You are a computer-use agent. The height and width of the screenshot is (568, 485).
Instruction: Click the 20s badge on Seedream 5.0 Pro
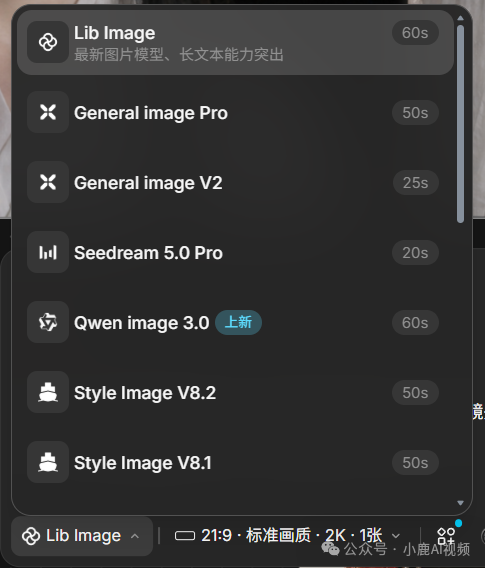(415, 252)
